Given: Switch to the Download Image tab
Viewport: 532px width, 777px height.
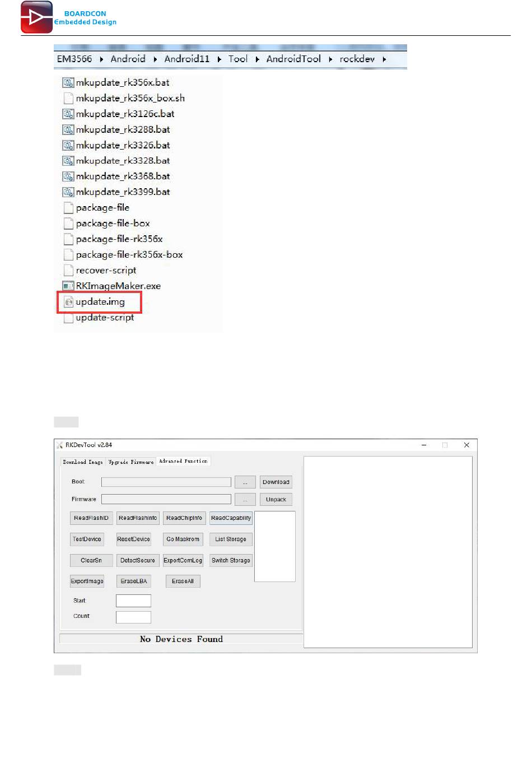Looking at the screenshot, I should pos(83,462).
